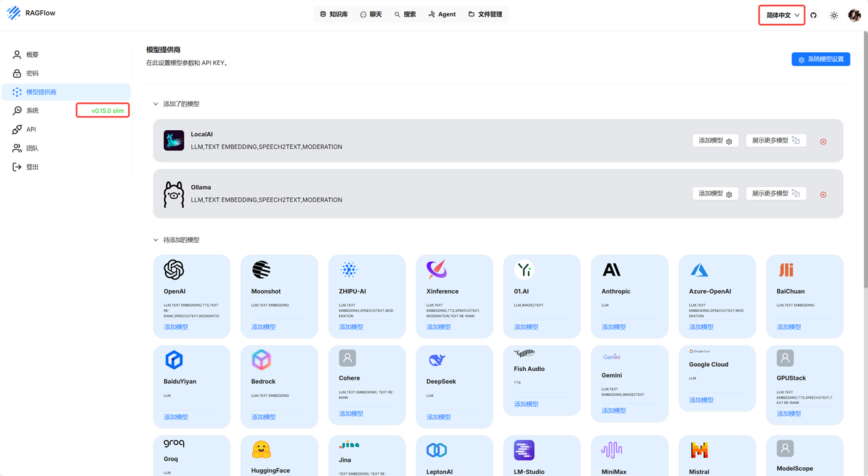Click the MiniMax provider logo
This screenshot has height=476, width=868.
pos(612,450)
